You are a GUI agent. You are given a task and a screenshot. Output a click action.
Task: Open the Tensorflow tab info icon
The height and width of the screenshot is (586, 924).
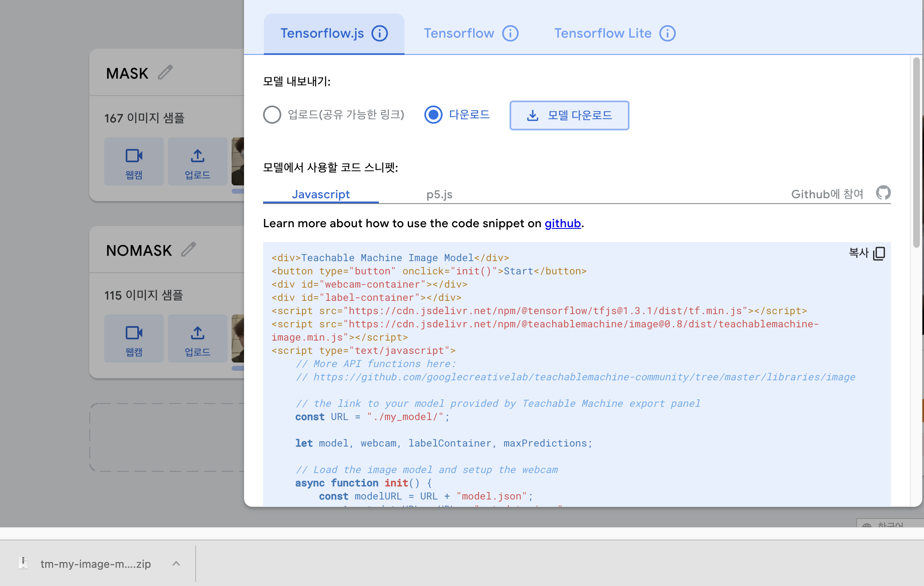tap(510, 33)
